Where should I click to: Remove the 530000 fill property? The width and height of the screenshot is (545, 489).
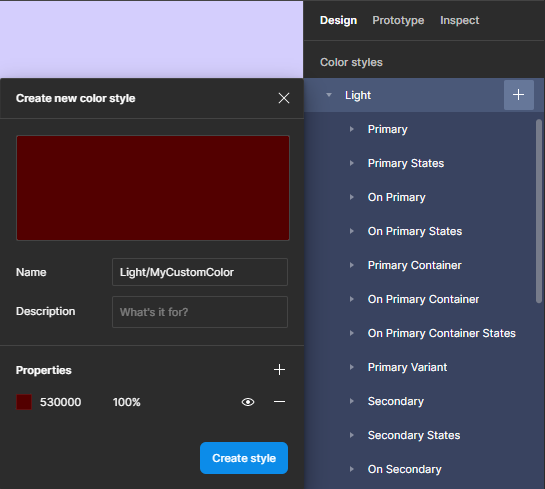click(x=279, y=402)
